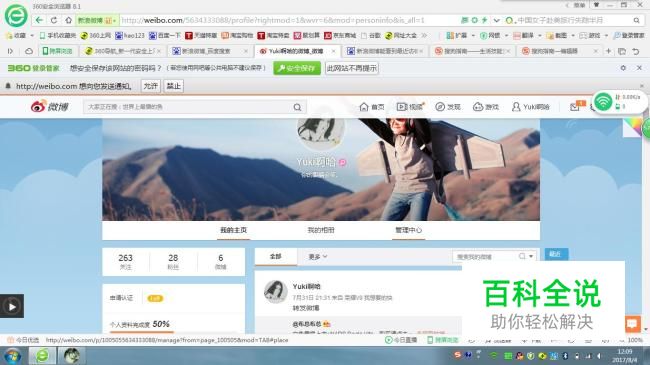Screen dimensions: 650x365
Task: Open browser home page via house icon
Action: [68, 20]
